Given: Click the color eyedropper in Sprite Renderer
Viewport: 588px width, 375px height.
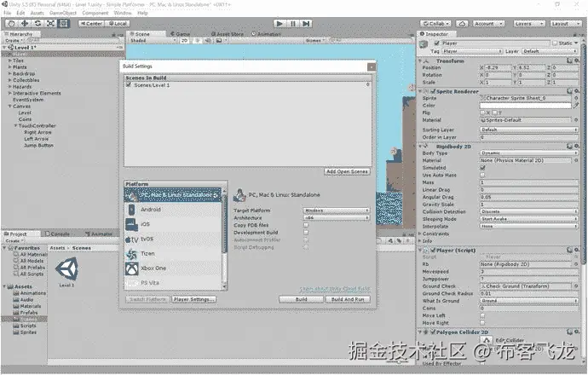Looking at the screenshot, I should [576, 106].
